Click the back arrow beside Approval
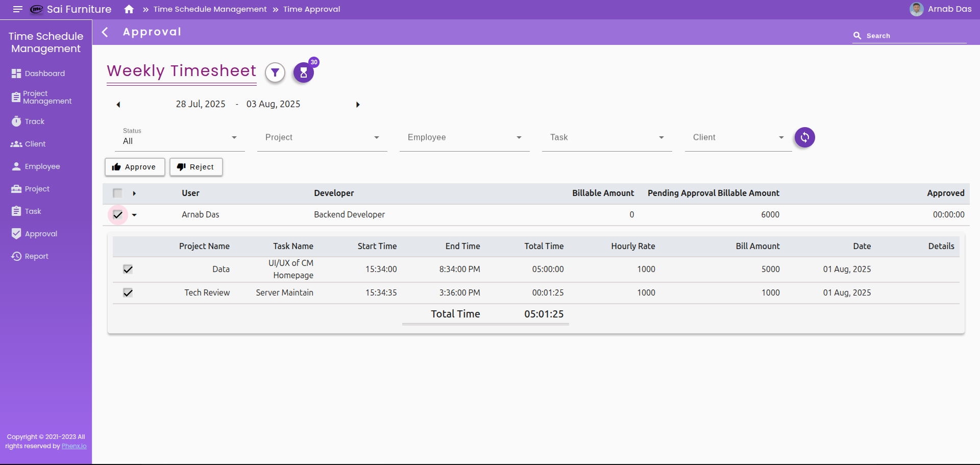The image size is (980, 465). pyautogui.click(x=105, y=32)
